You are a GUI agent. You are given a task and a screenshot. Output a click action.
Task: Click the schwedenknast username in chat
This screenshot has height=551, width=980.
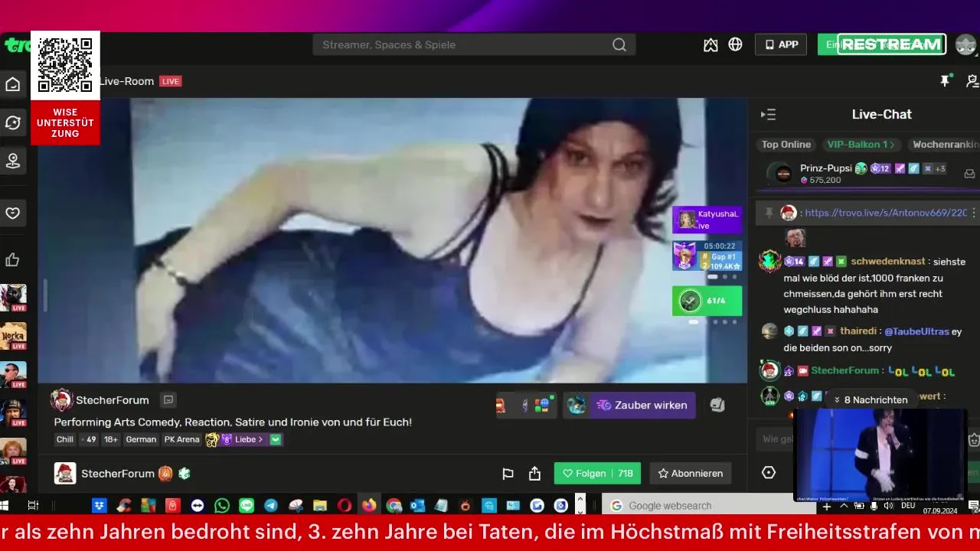[x=888, y=261]
